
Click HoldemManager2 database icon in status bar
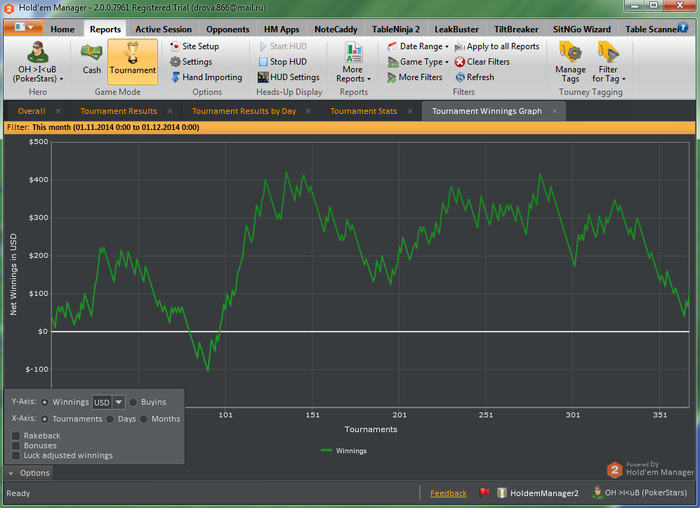click(x=502, y=492)
